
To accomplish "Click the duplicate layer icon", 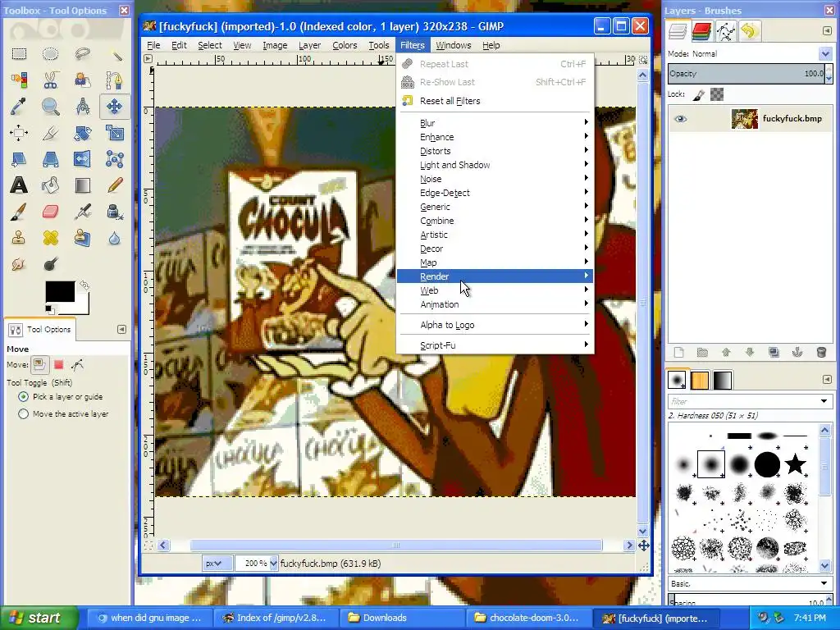I will (774, 352).
